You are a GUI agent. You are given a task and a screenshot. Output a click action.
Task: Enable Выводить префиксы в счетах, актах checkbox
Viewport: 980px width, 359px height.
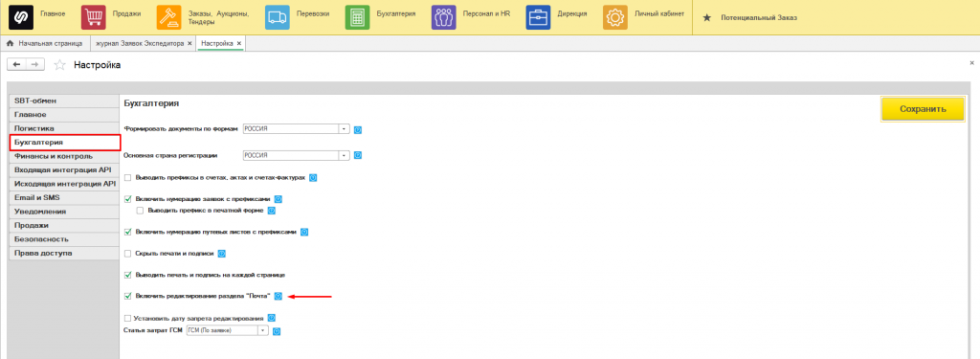point(128,178)
